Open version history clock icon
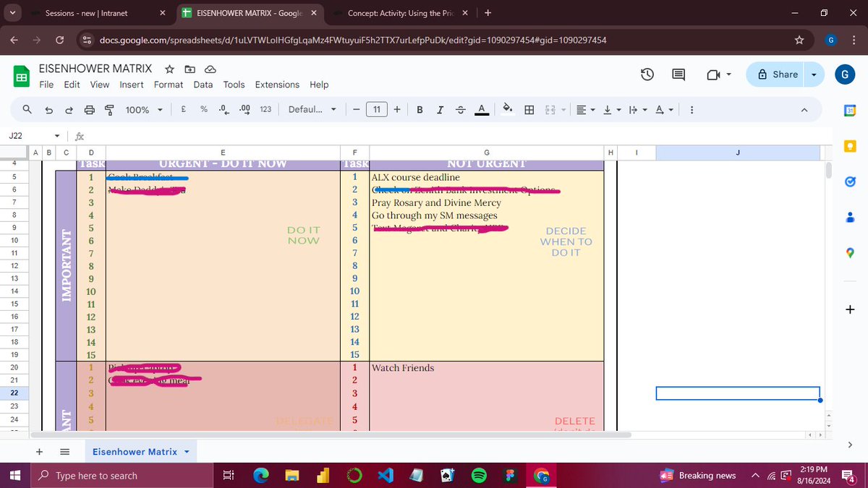Viewport: 868px width, 488px height. 647,74
